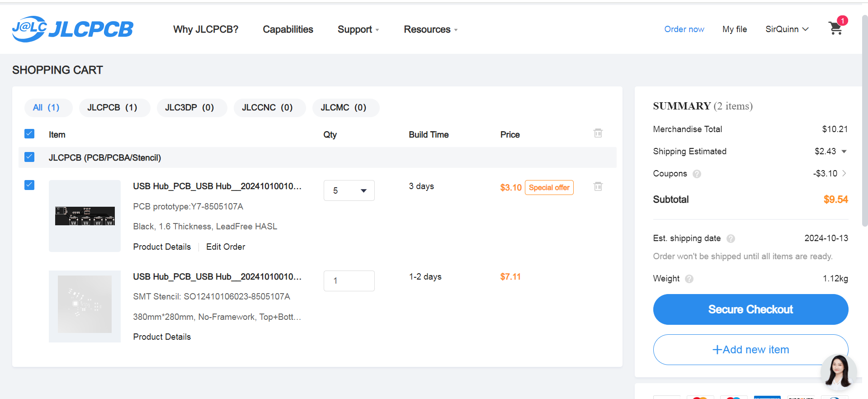Click the Add new item button
The width and height of the screenshot is (868, 399).
pyautogui.click(x=750, y=350)
